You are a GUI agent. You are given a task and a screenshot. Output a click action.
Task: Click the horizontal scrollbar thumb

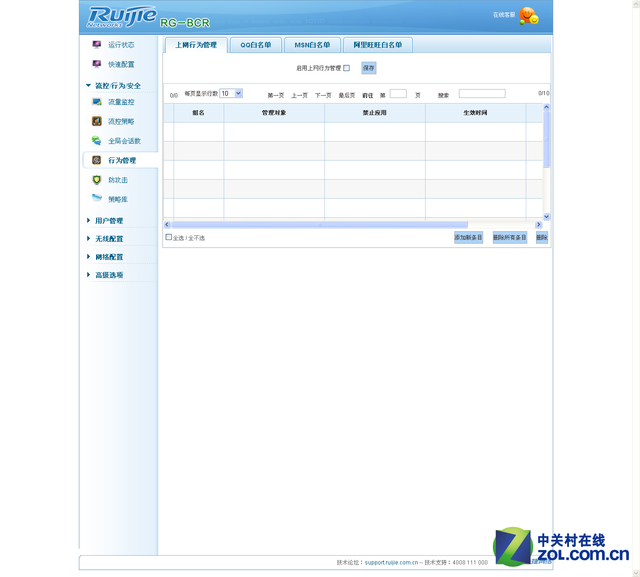pos(320,224)
